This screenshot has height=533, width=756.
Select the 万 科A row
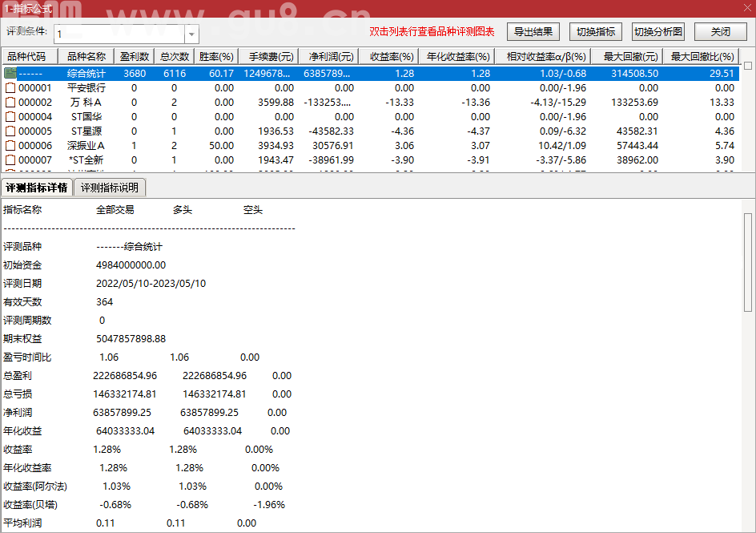pos(371,103)
